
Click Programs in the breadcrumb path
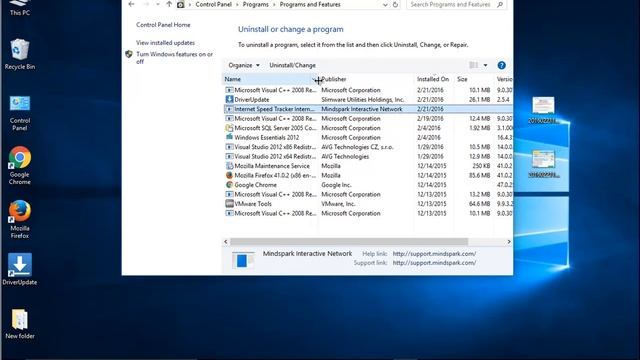point(256,4)
